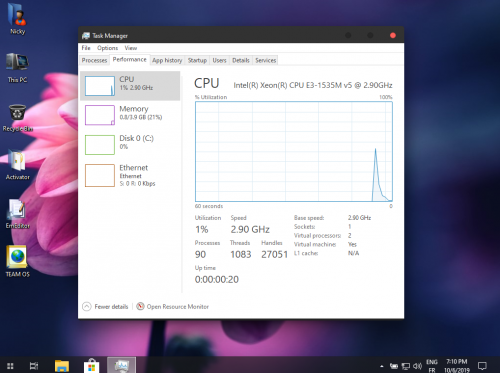Image resolution: width=500 pixels, height=373 pixels.
Task: Select the Recycle Bin desktop icon
Action: (x=17, y=118)
